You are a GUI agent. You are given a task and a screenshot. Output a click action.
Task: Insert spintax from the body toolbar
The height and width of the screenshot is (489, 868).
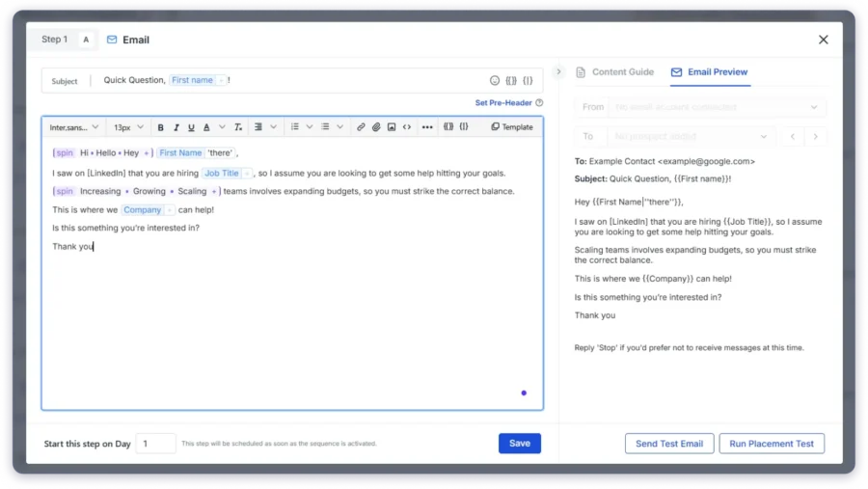pyautogui.click(x=464, y=126)
